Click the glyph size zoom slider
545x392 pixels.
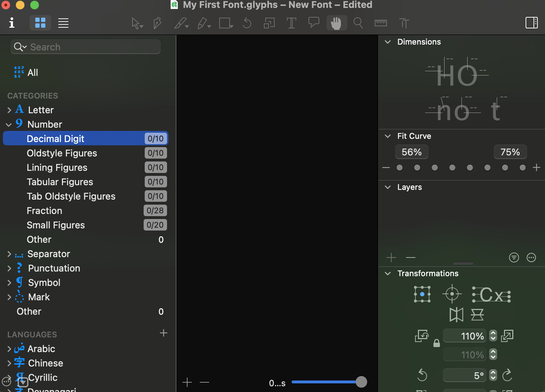point(328,382)
